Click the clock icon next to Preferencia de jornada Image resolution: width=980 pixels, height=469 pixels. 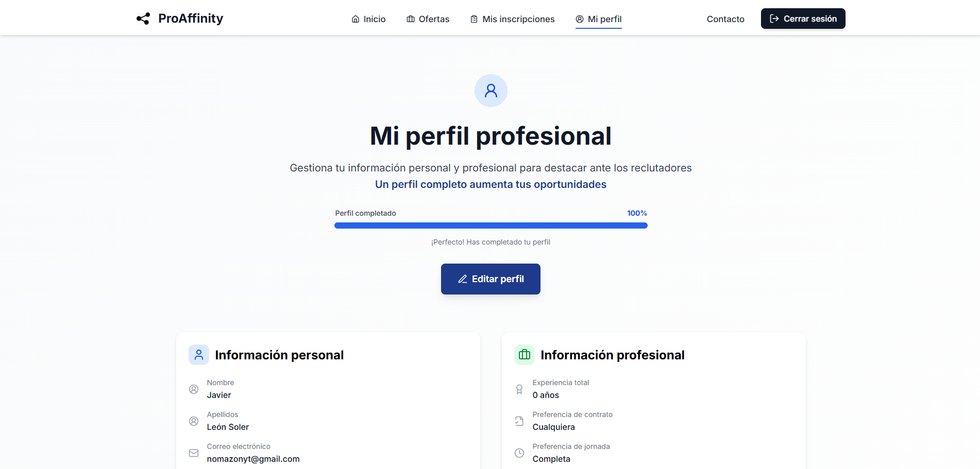519,453
